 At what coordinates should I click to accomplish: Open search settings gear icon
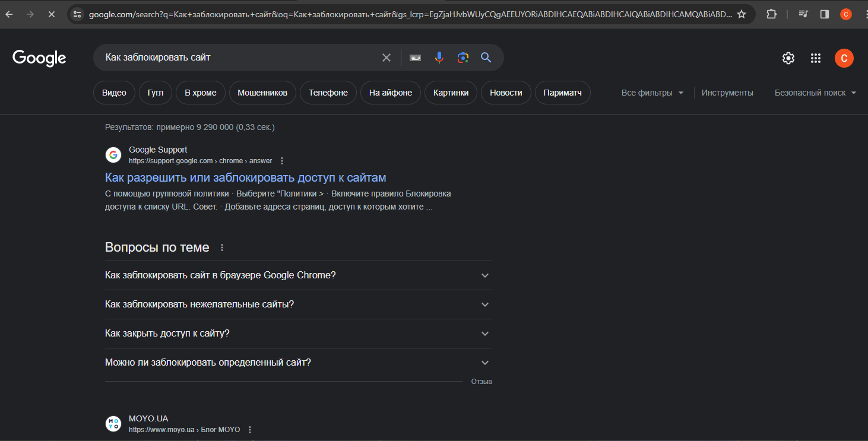788,58
